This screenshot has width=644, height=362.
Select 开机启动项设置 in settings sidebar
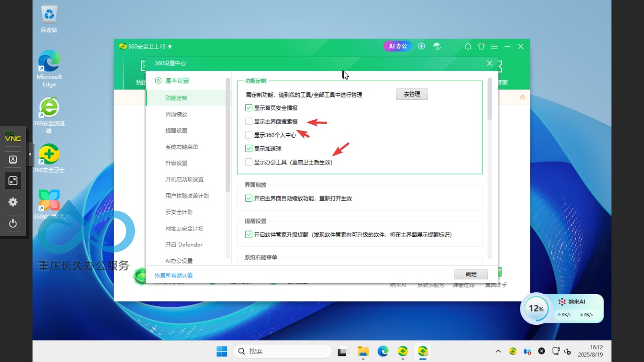click(184, 179)
